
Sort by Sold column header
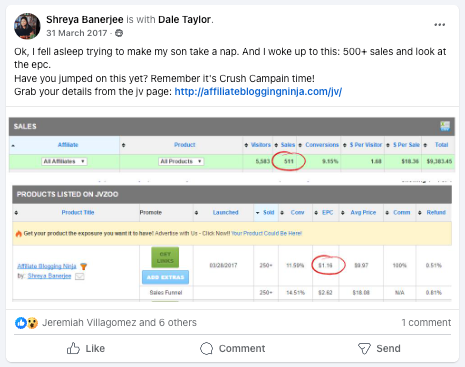(268, 212)
